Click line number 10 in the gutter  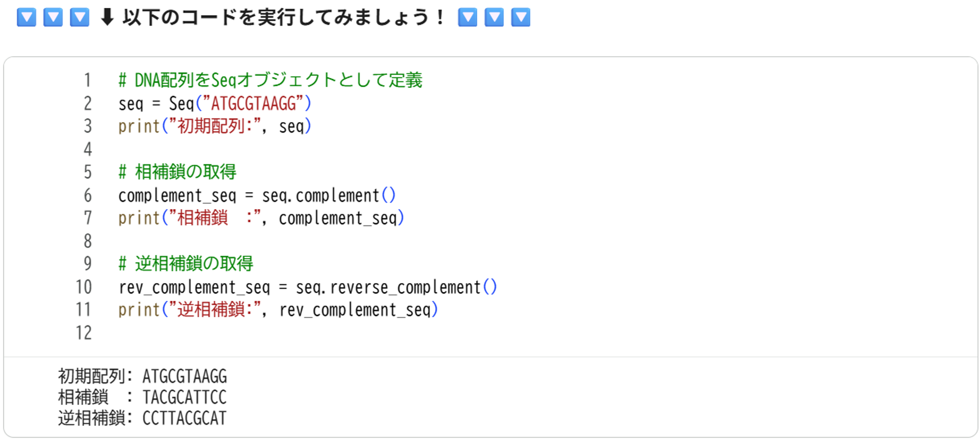click(84, 287)
